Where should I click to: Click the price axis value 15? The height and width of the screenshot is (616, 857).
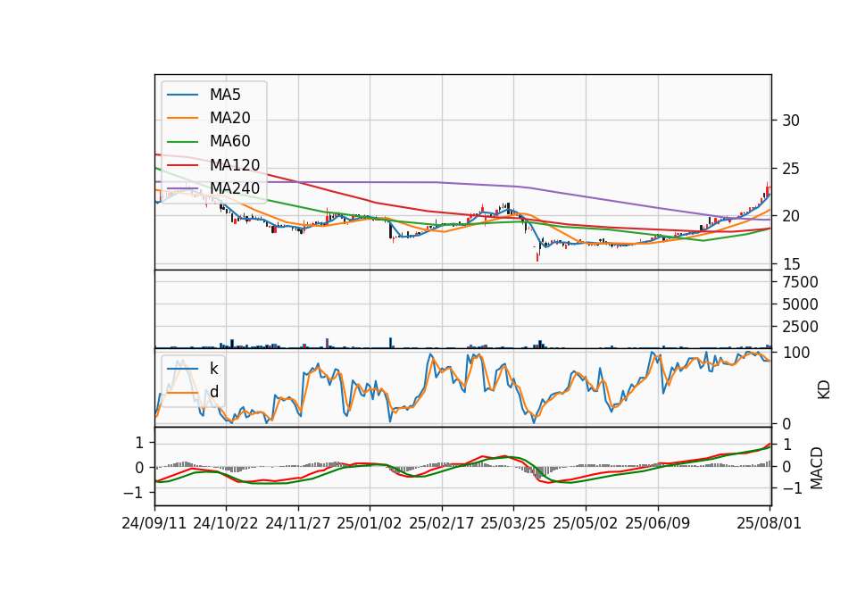tap(790, 264)
